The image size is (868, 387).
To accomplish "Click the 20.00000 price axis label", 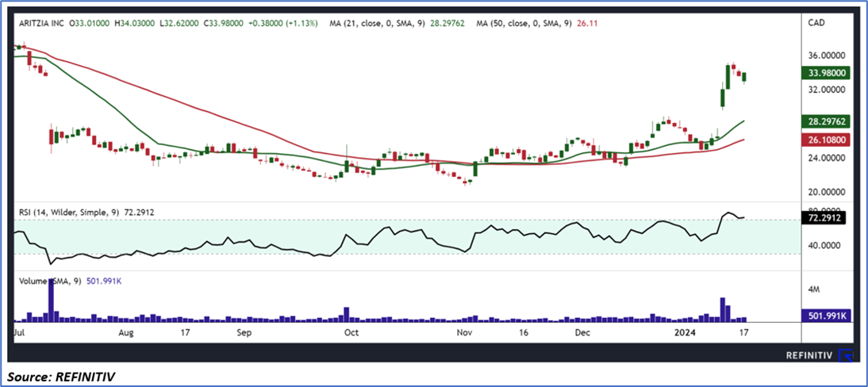I will pyautogui.click(x=825, y=192).
